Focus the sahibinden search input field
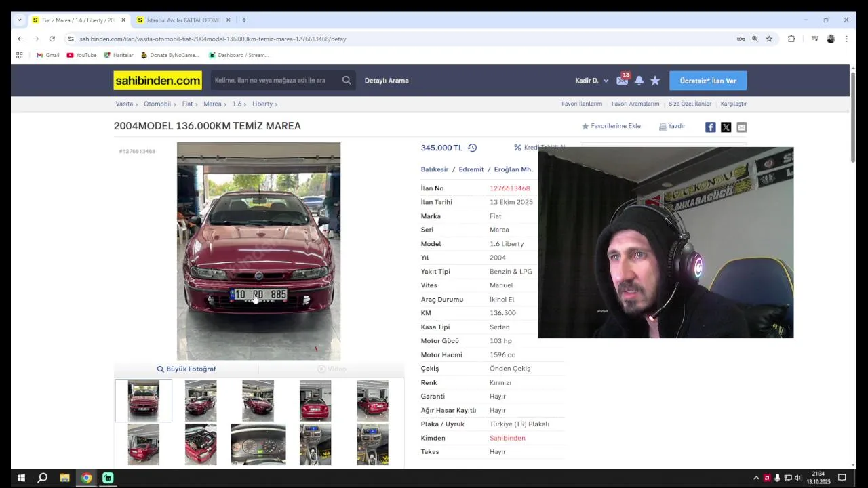The image size is (868, 488). click(274, 81)
